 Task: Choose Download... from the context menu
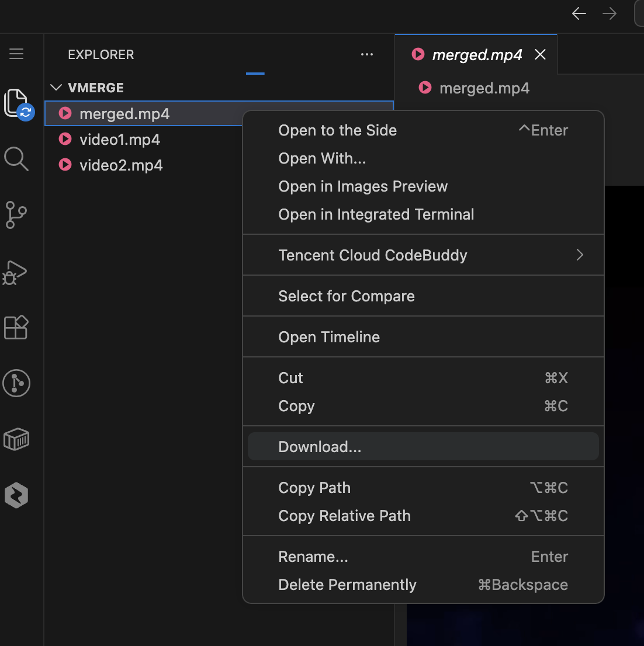(423, 447)
